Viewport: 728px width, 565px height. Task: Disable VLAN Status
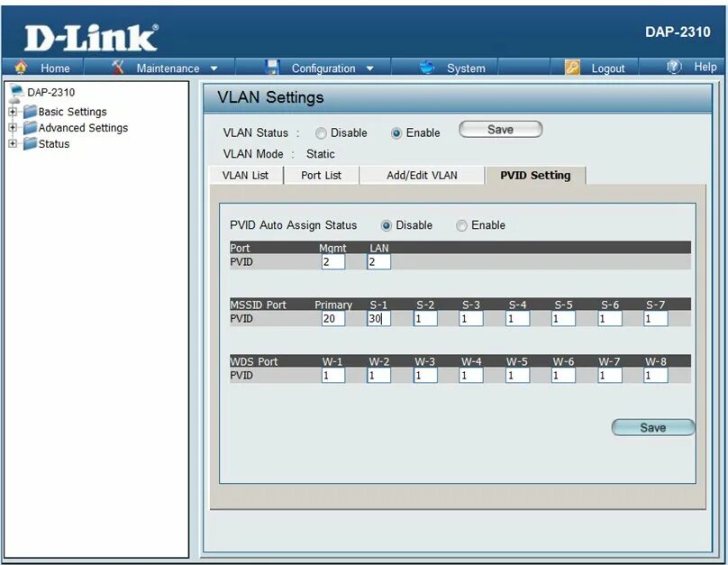coord(321,132)
